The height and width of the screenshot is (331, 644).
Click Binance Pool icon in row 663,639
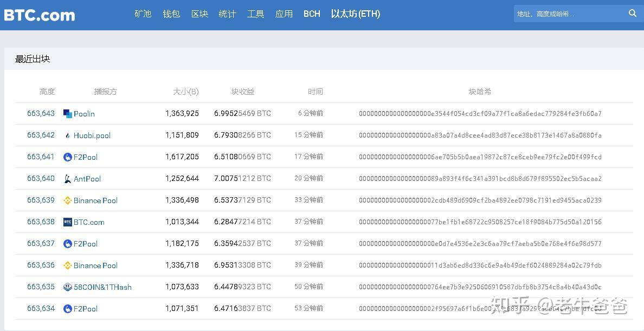click(68, 200)
